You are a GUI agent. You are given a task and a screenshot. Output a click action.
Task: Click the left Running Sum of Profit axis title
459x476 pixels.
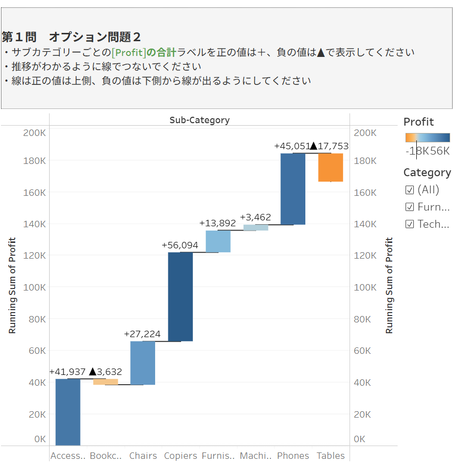13,286
